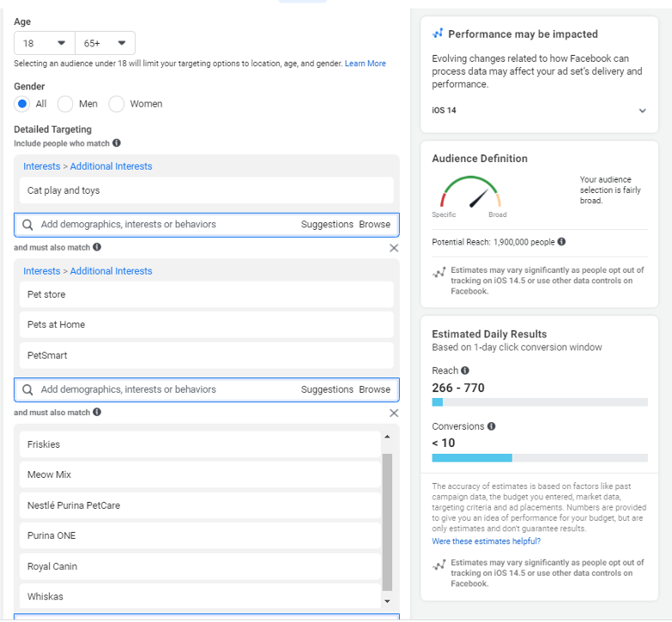This screenshot has height=622, width=672.
Task: Select the All gender radio button
Action: [x=22, y=104]
